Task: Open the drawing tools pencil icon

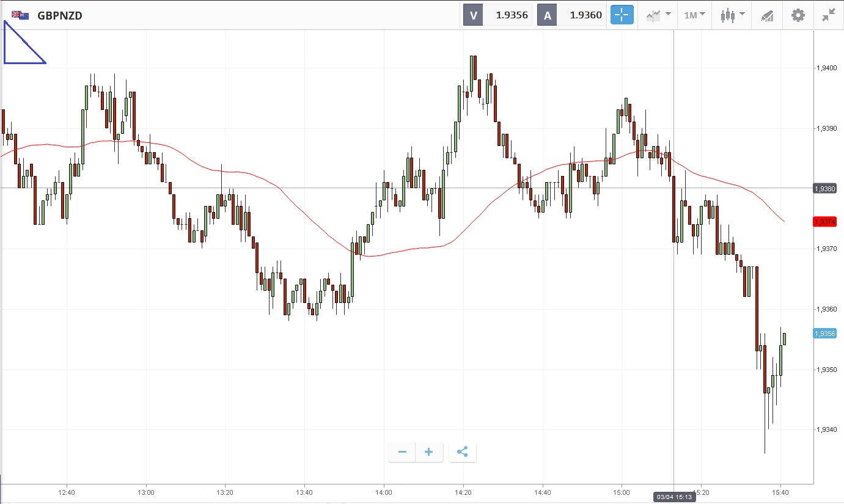Action: point(767,16)
